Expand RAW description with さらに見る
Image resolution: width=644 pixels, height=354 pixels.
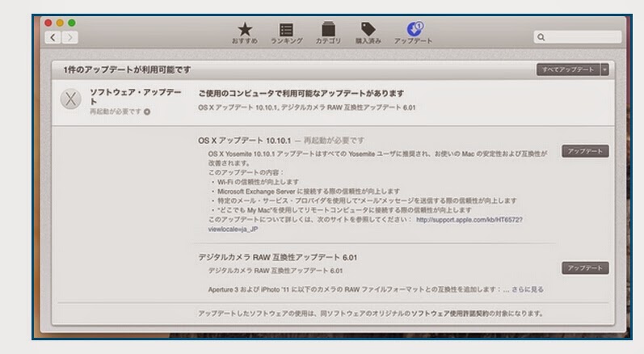[x=528, y=289]
